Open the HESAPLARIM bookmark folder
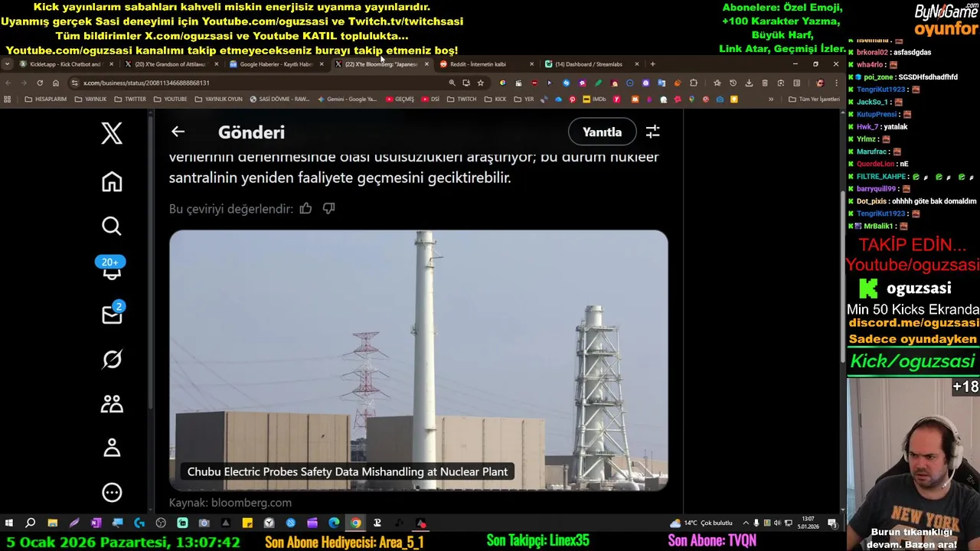 click(46, 99)
